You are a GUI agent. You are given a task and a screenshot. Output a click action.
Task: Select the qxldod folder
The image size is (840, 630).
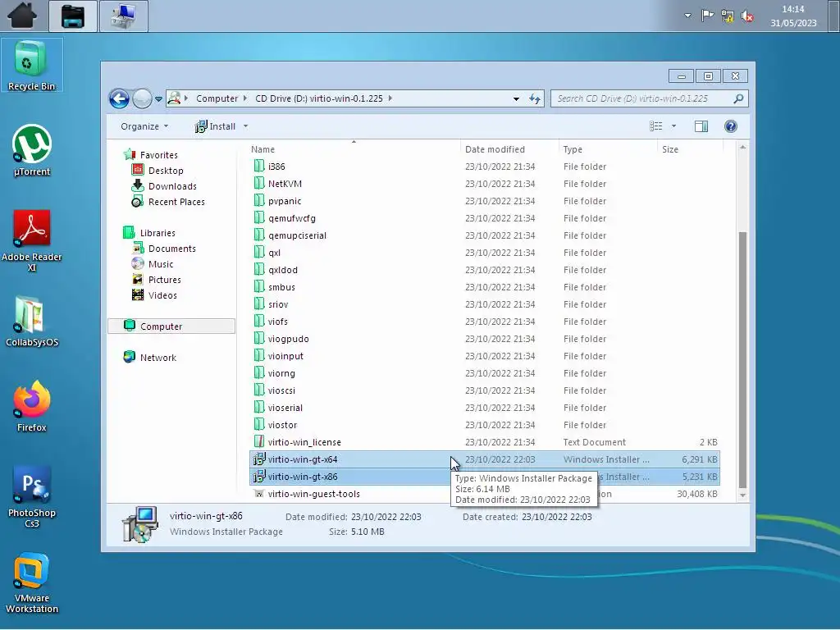pos(485,270)
